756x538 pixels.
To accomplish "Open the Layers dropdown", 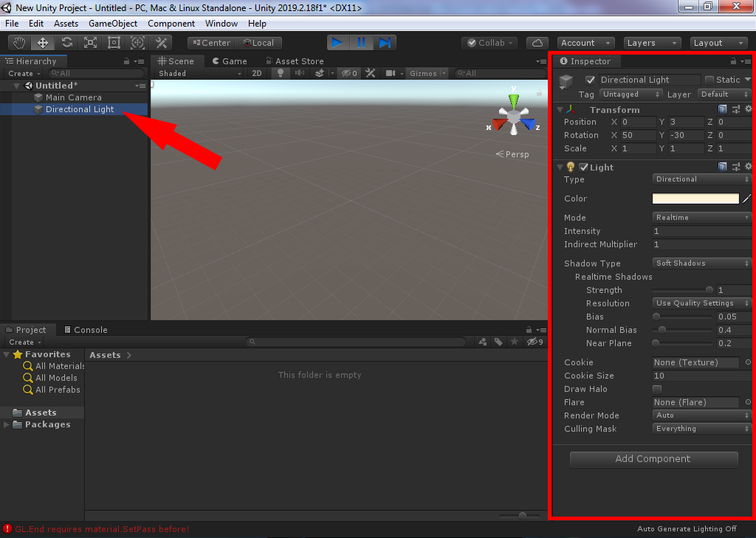I will [652, 43].
